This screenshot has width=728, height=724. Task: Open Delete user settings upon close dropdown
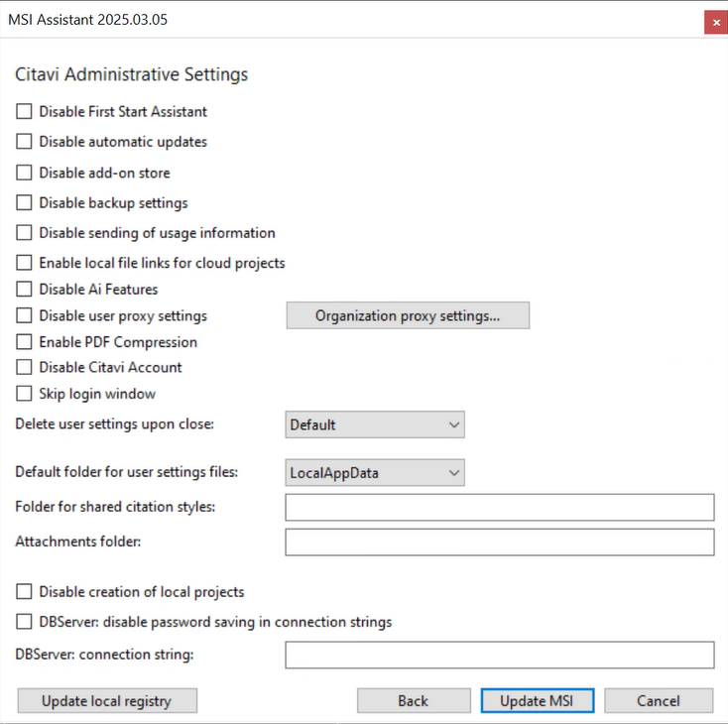point(375,424)
